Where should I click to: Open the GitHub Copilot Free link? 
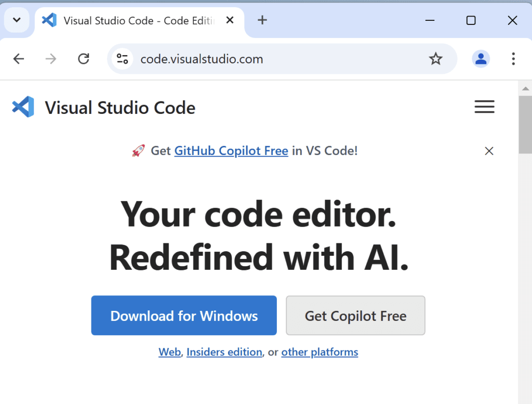click(231, 151)
